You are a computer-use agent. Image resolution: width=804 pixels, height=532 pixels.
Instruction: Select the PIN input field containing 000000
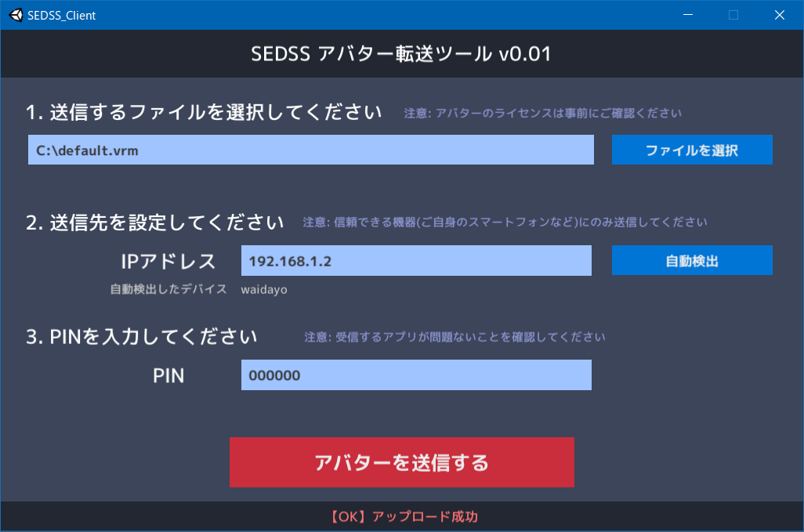click(x=416, y=375)
